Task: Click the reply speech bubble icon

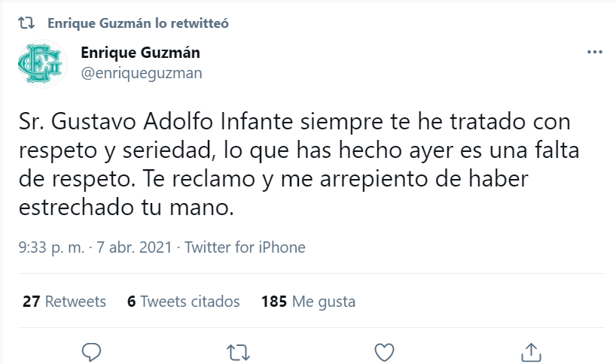Action: [91, 351]
